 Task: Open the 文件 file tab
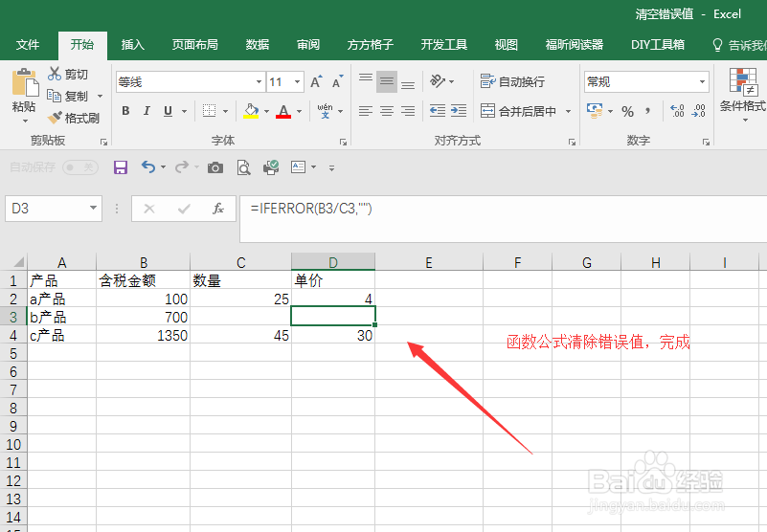click(28, 45)
